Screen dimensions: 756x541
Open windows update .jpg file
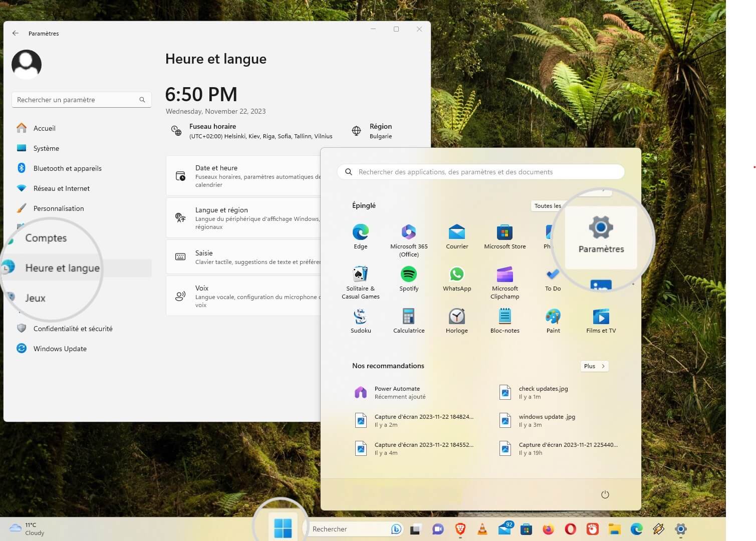(538, 421)
